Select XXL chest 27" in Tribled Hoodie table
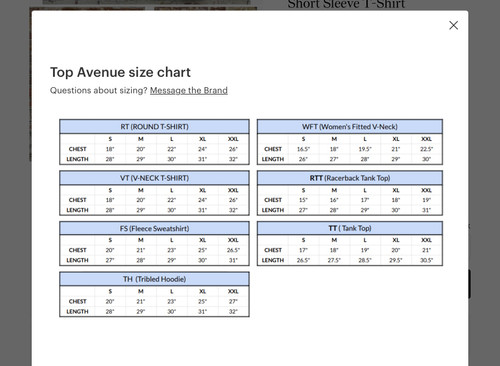Screen dimensions: 500x366 pos(233,301)
